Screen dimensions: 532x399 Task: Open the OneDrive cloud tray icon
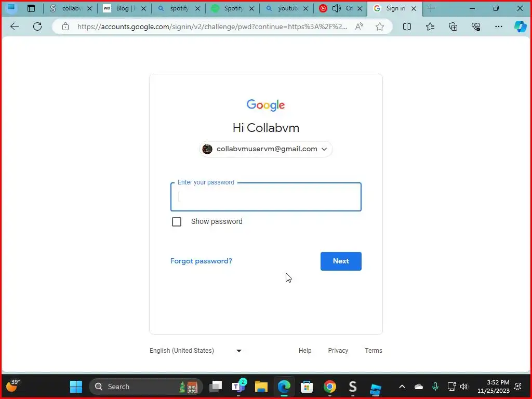(x=419, y=387)
